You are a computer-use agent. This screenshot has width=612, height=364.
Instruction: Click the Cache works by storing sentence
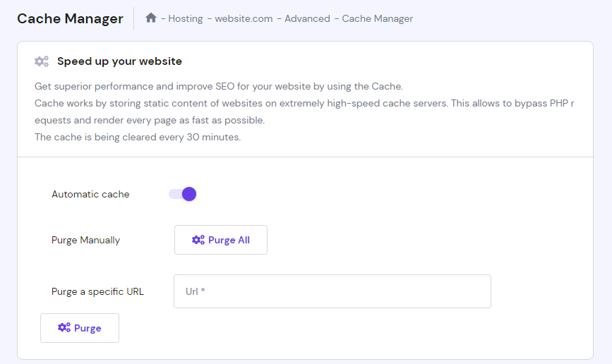point(304,103)
